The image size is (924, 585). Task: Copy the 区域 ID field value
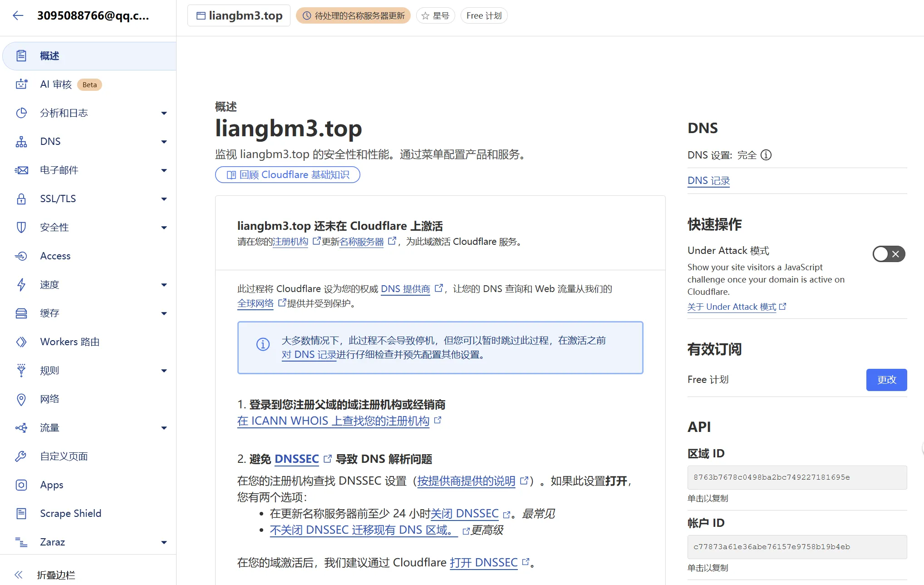coord(796,477)
